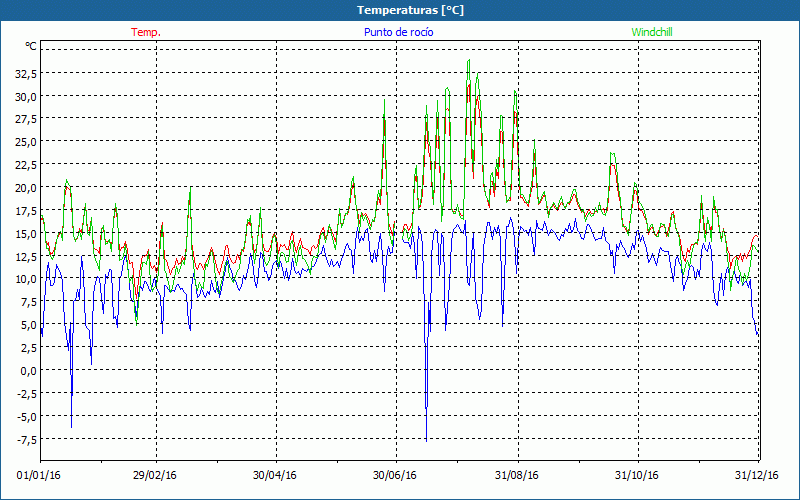The height and width of the screenshot is (500, 800).
Task: Click the 20,0 y-axis value
Action: 26,188
